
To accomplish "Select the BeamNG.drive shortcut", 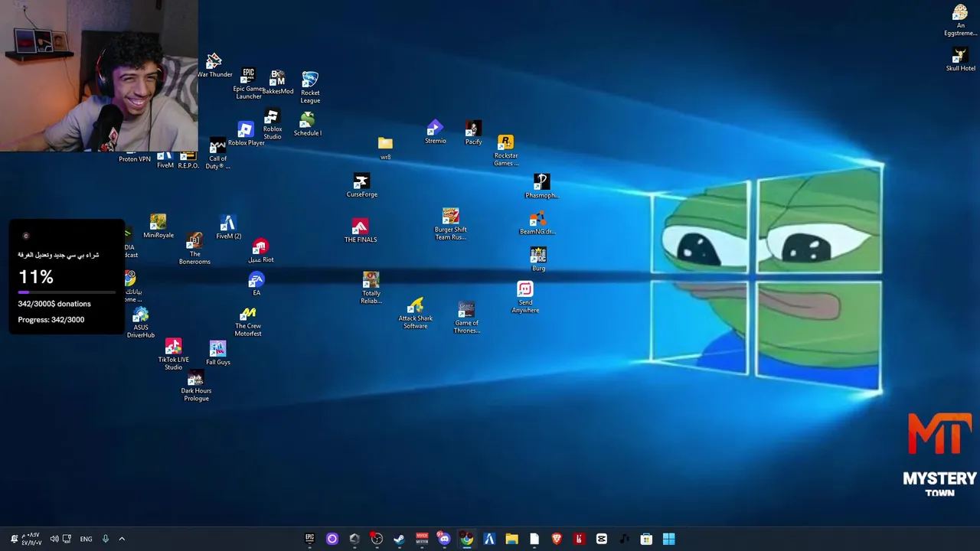I will coord(537,223).
